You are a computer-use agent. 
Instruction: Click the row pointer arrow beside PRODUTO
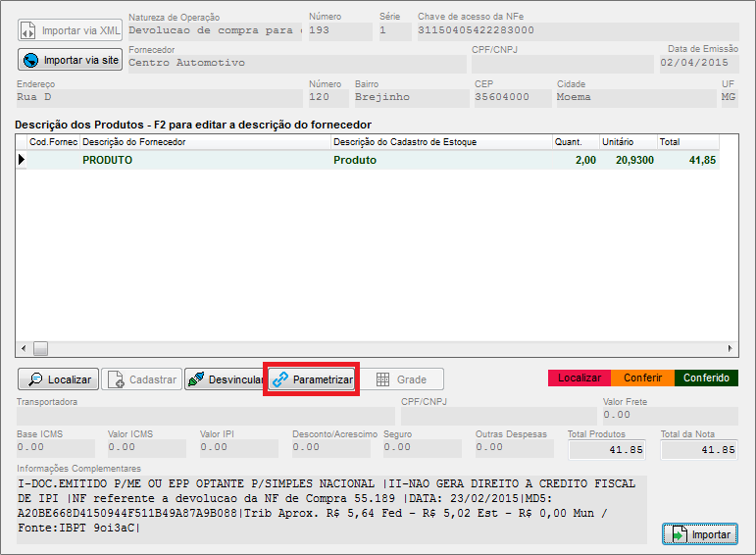point(22,160)
